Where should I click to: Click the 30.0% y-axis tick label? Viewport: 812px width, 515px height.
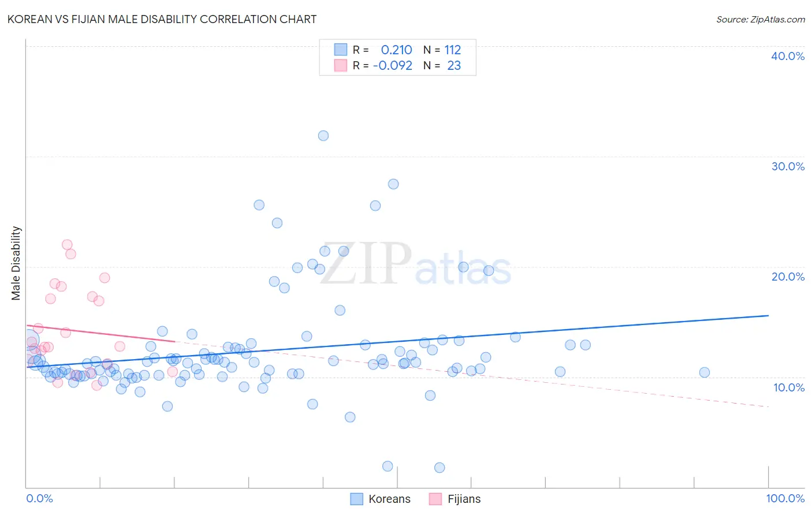(788, 166)
